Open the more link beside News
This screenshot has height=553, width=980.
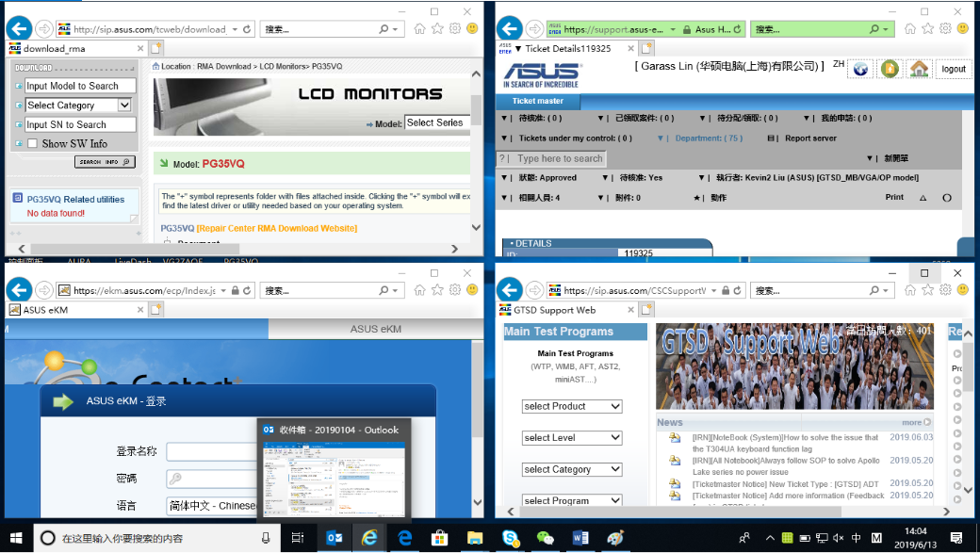916,422
